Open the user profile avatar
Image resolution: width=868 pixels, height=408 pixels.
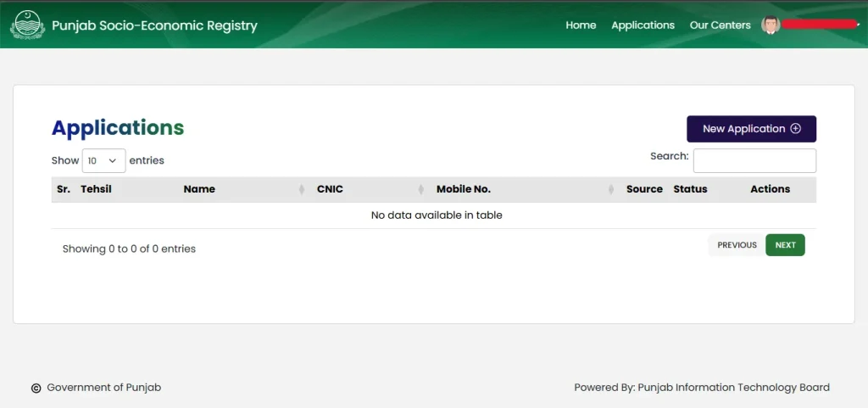tap(770, 25)
